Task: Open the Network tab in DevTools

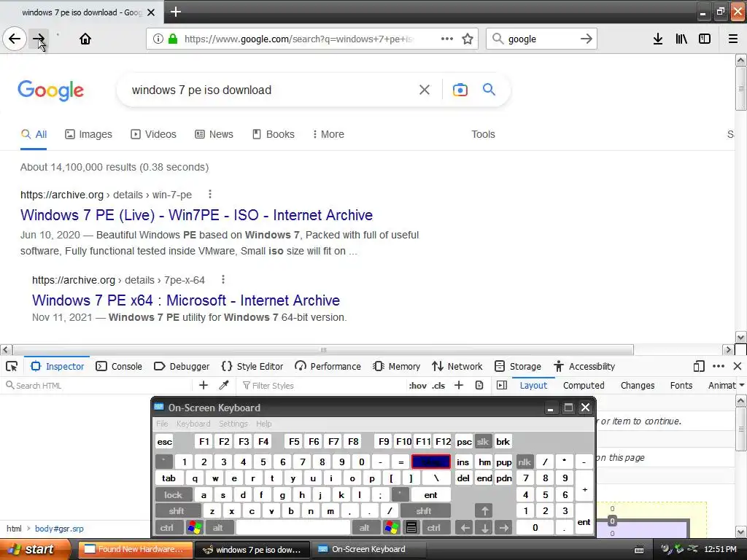Action: [x=457, y=366]
